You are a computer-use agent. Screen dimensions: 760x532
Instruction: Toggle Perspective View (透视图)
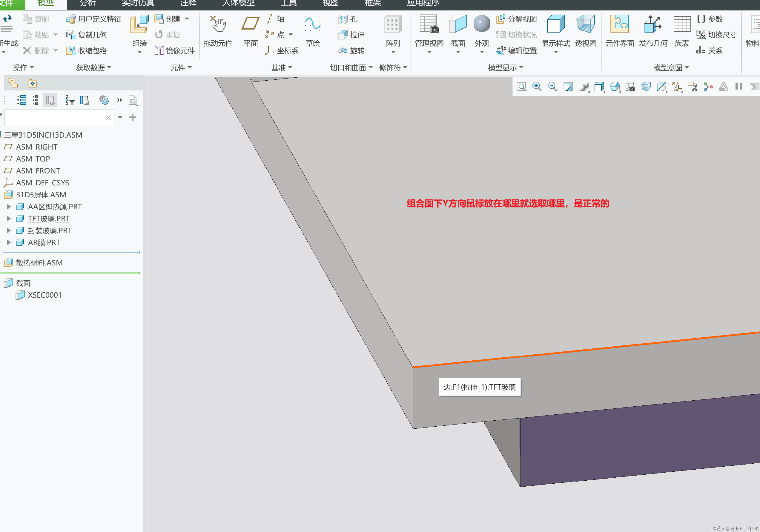click(586, 31)
